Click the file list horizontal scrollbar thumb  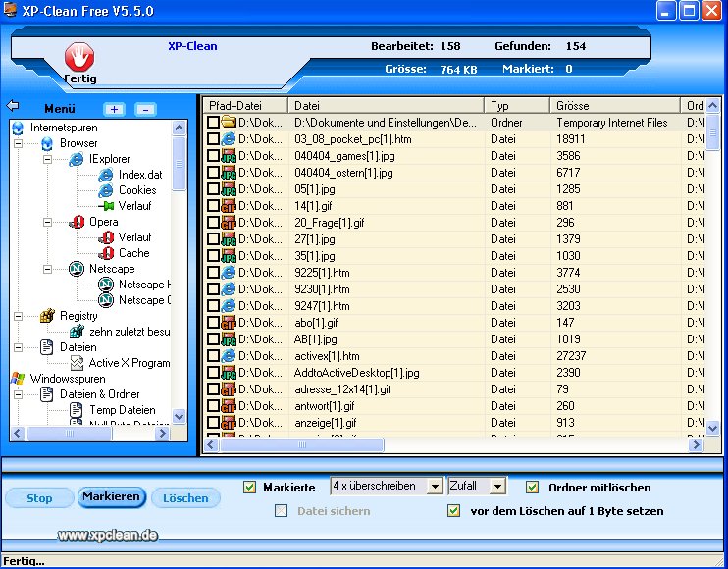(302, 444)
